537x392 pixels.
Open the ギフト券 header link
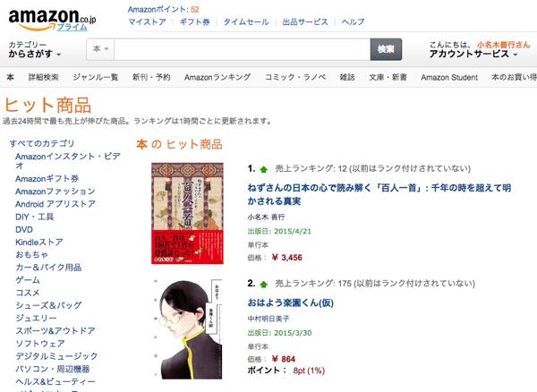(x=194, y=21)
